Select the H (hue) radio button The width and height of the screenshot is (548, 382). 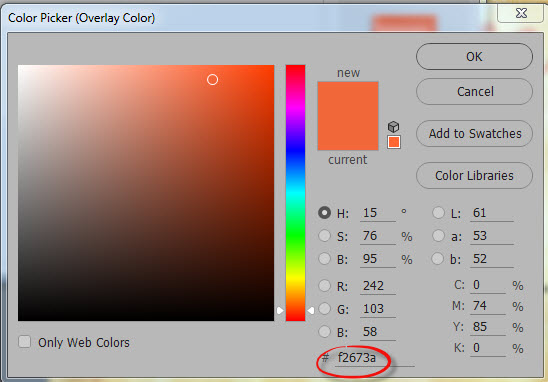pyautogui.click(x=324, y=212)
